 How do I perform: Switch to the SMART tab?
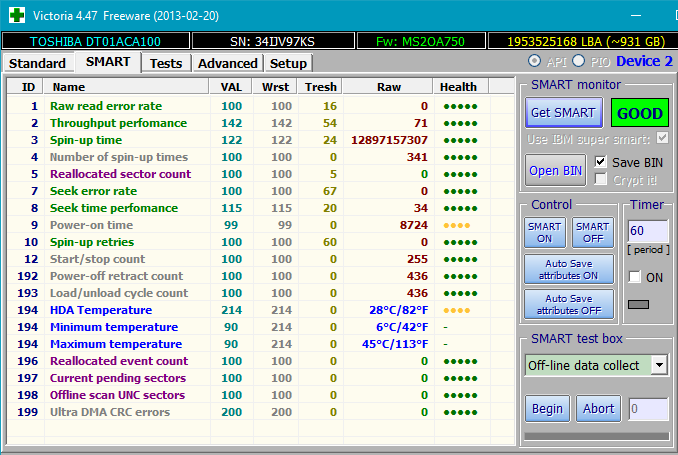pyautogui.click(x=108, y=62)
